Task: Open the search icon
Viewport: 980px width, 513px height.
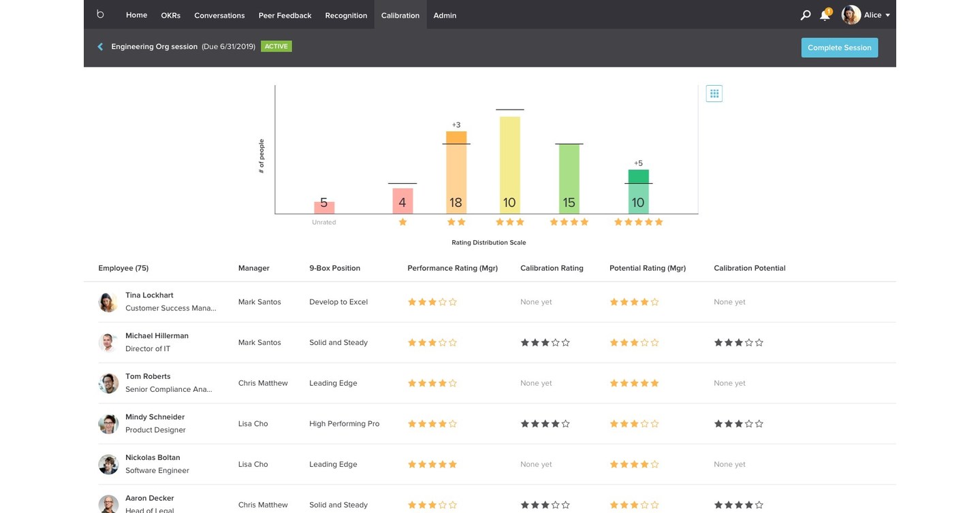Action: point(804,14)
